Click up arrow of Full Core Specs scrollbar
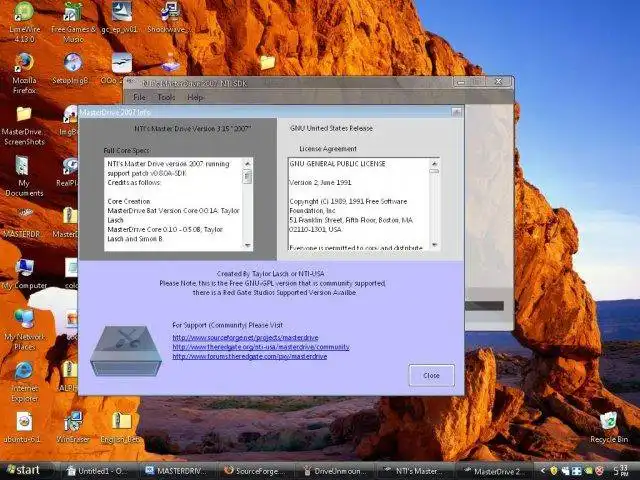The width and height of the screenshot is (640, 480). [247, 163]
